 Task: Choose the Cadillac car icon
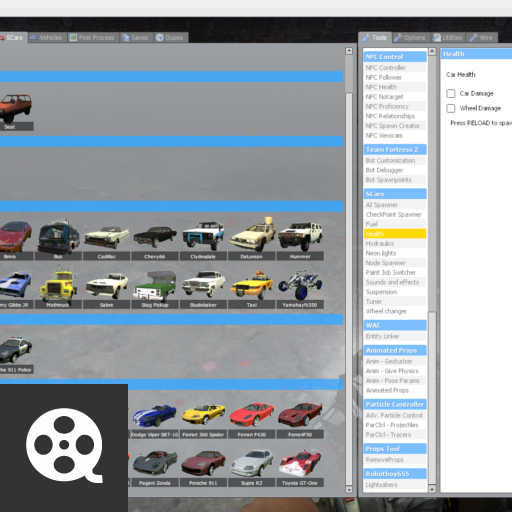point(106,238)
